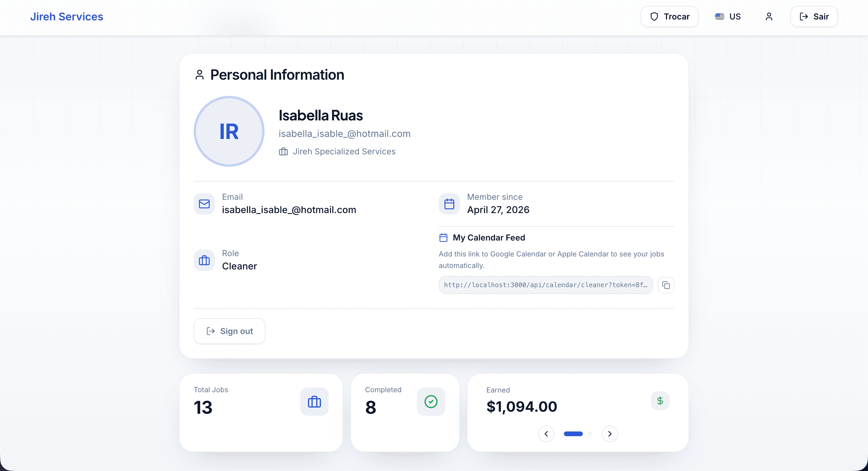Click the Isabella Ruas name heading
This screenshot has height=471, width=868.
[320, 116]
